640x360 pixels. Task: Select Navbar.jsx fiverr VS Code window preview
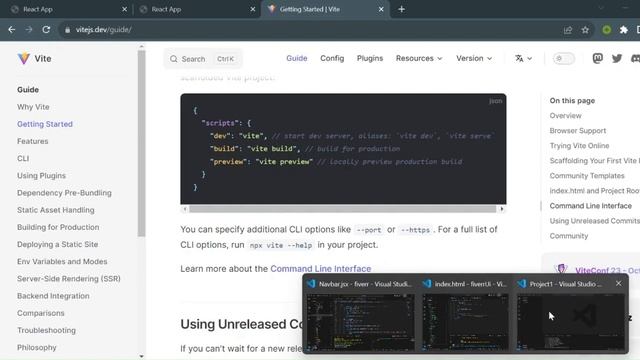[x=360, y=315]
